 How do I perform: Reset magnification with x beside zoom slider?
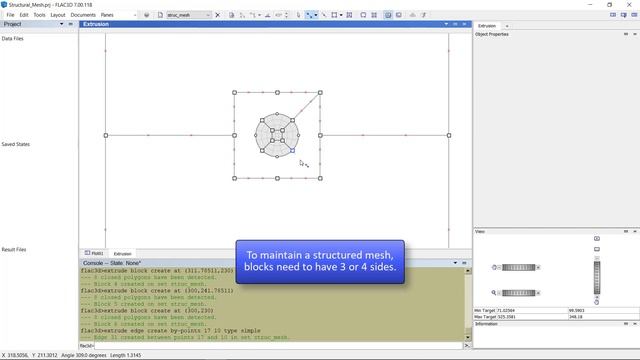(538, 293)
